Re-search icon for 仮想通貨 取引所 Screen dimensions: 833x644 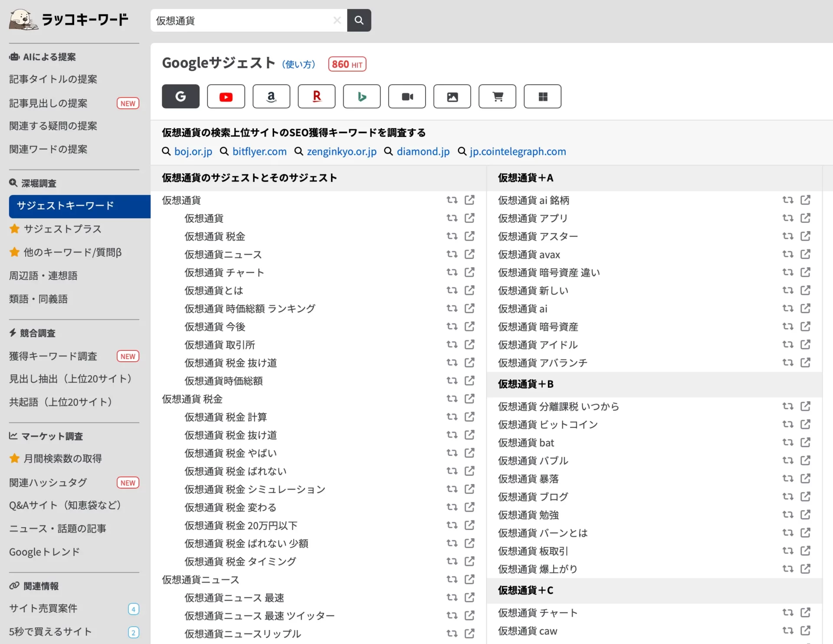tap(452, 344)
